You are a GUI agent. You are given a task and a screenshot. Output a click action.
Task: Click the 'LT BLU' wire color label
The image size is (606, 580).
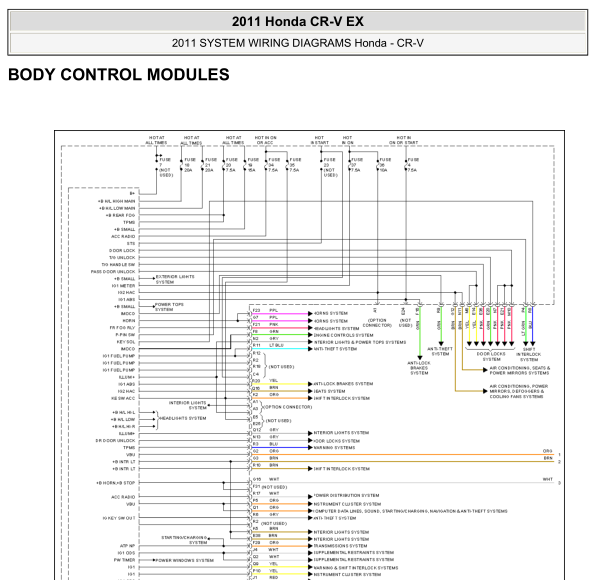[277, 345]
